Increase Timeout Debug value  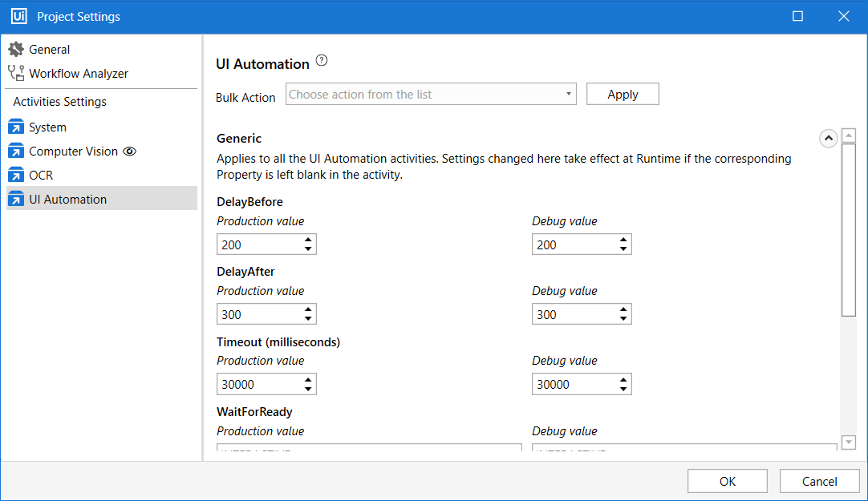coord(623,380)
